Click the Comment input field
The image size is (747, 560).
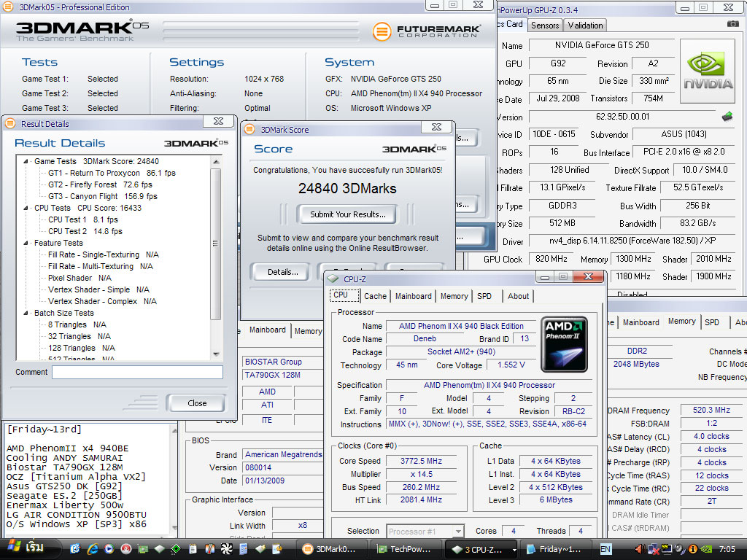(137, 373)
